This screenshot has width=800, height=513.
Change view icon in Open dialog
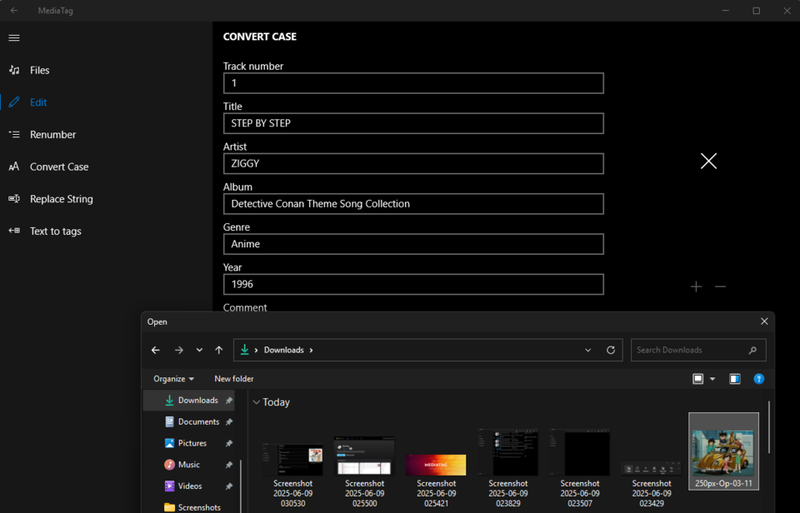point(698,379)
